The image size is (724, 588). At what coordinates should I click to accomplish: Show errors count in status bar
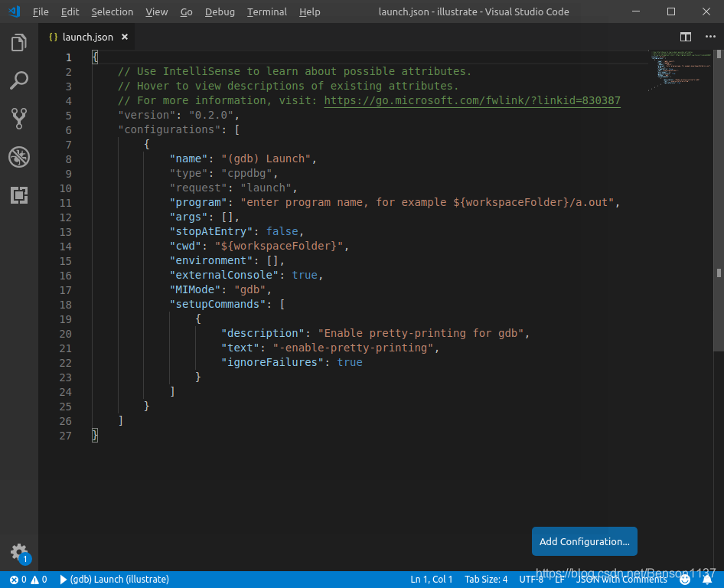click(x=18, y=580)
